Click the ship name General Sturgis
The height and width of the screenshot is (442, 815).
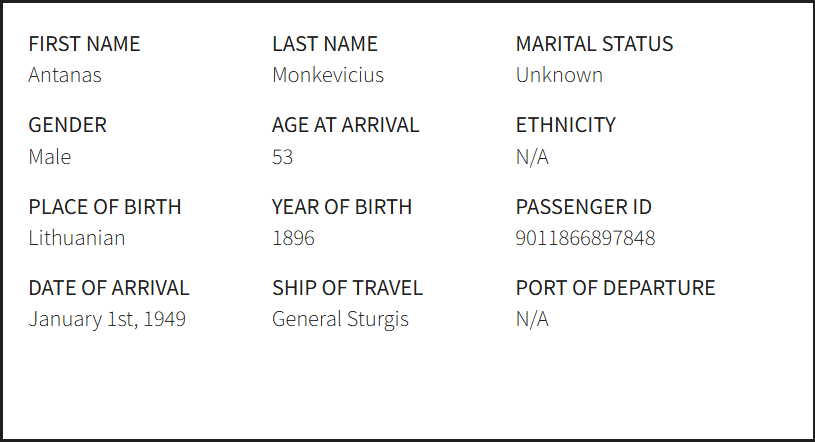(340, 319)
